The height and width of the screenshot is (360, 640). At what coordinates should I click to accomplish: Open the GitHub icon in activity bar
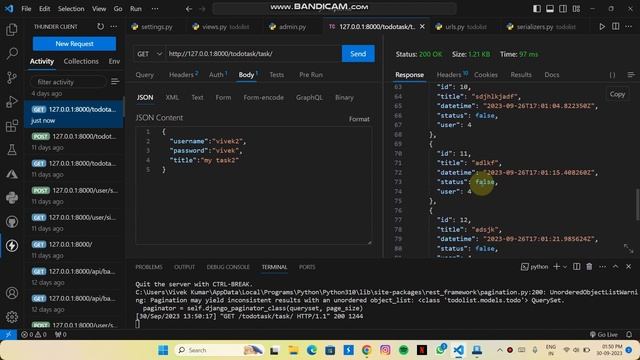[x=12, y=222]
